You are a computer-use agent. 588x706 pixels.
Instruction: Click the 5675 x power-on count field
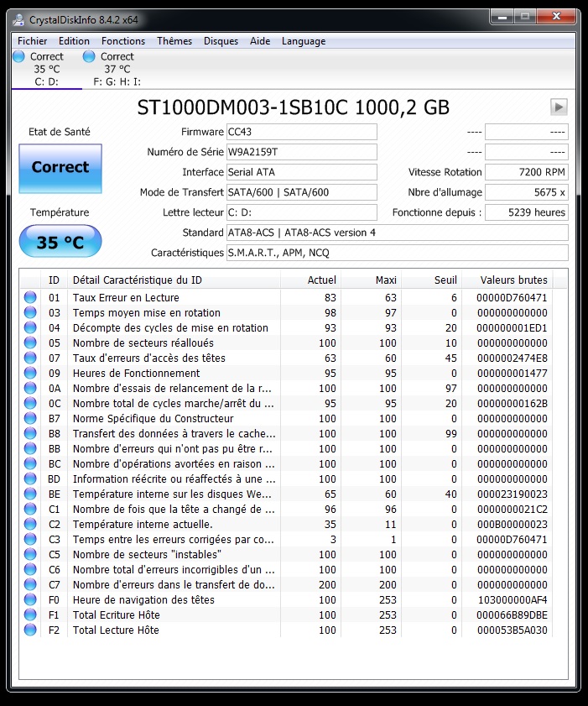click(x=527, y=192)
